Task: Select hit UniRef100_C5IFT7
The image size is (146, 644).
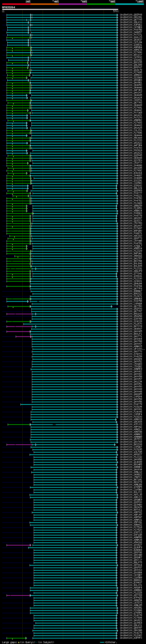Action: (x=131, y=163)
